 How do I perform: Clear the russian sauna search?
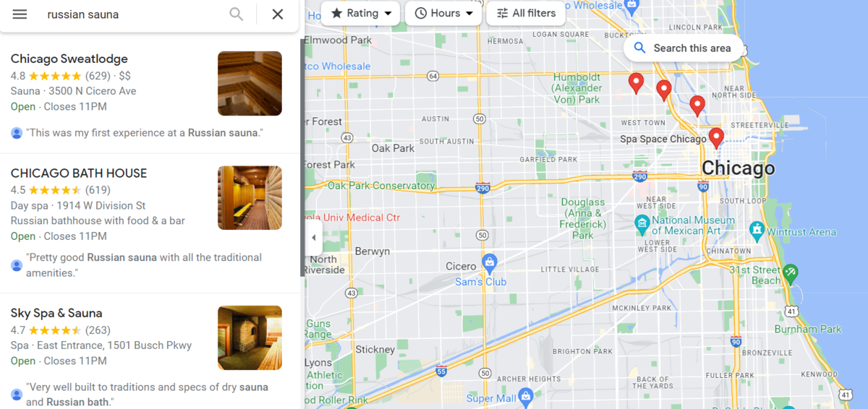(278, 14)
